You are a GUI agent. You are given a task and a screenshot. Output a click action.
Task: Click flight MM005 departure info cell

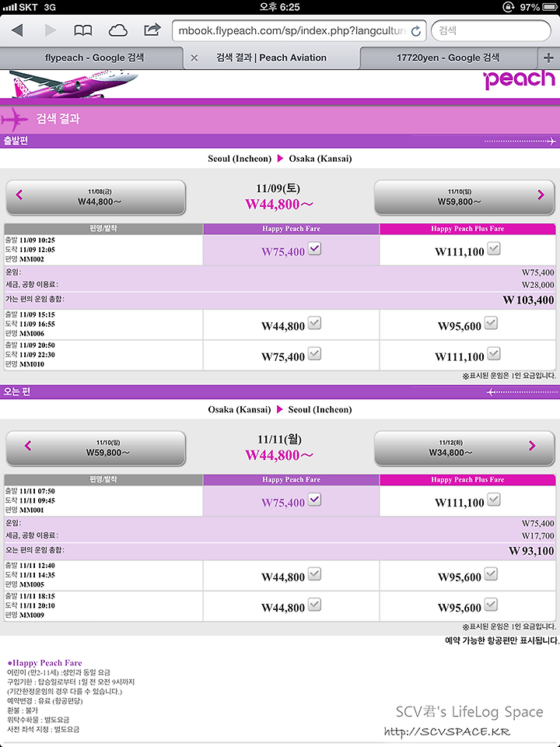coord(103,576)
